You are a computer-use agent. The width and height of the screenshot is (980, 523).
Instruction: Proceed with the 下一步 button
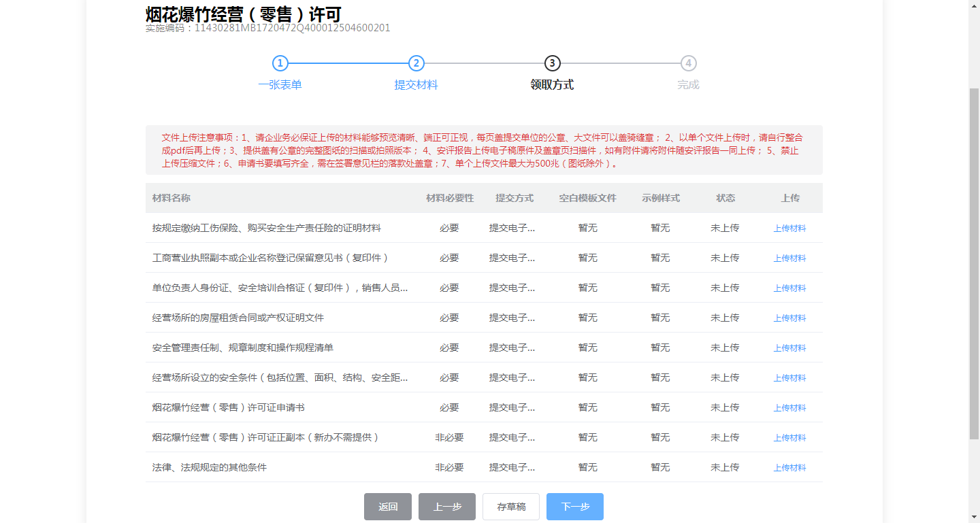point(574,507)
